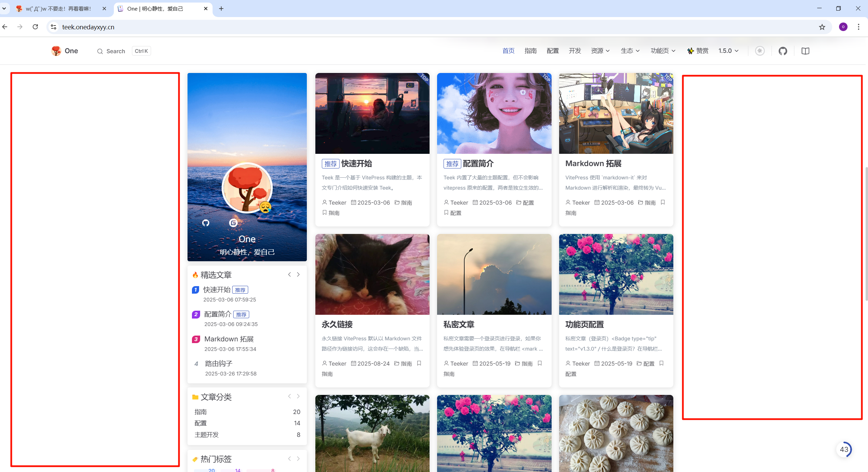Click the GitHub icon in navbar
The image size is (868, 472).
pyautogui.click(x=783, y=51)
